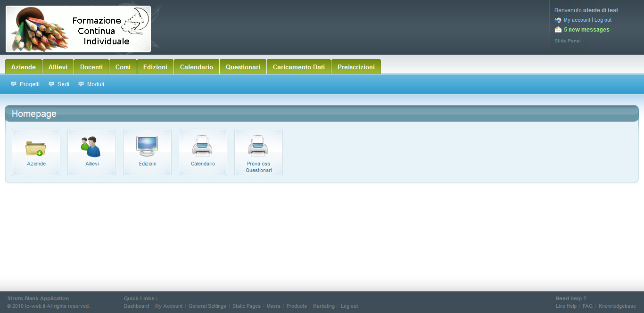Open My Account in footer Quick Links
Screen dimensions: 644x313
[169, 306]
